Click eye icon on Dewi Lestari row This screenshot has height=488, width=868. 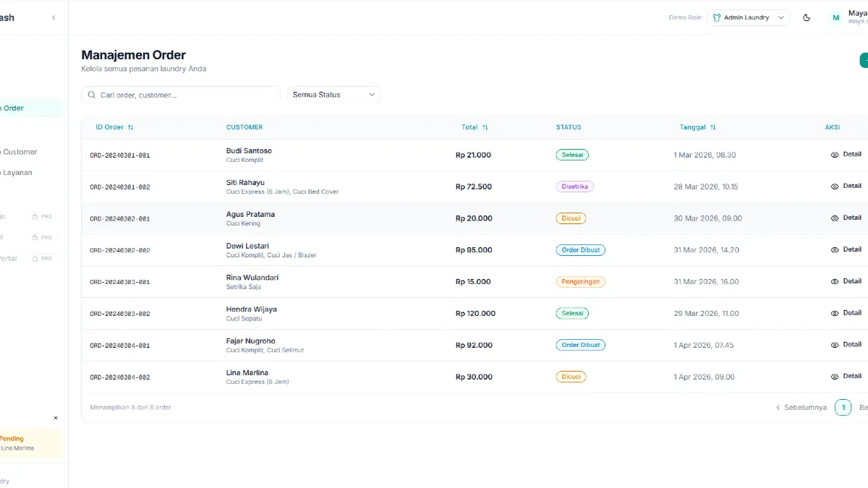[x=835, y=250]
